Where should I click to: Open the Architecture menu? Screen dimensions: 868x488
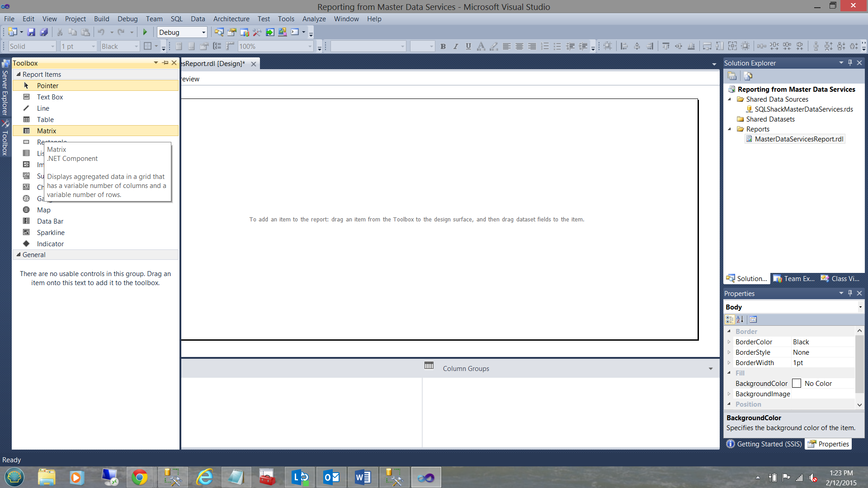(x=231, y=19)
